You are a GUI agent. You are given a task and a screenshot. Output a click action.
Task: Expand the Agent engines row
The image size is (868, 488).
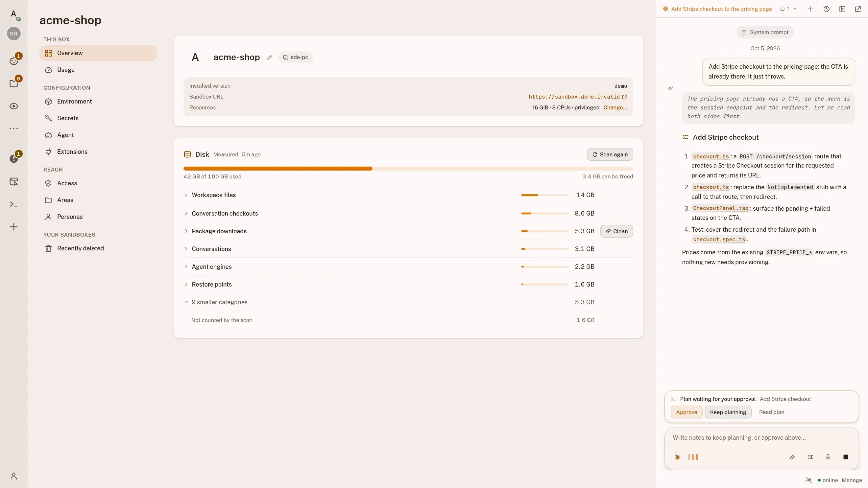point(408,267)
